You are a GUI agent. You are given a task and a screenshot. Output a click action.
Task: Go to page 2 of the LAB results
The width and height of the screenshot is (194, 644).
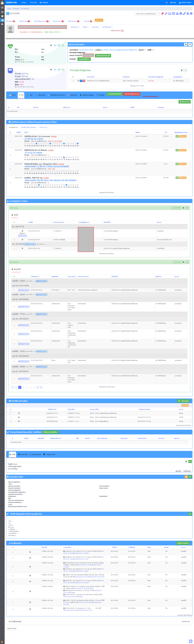[23, 387]
